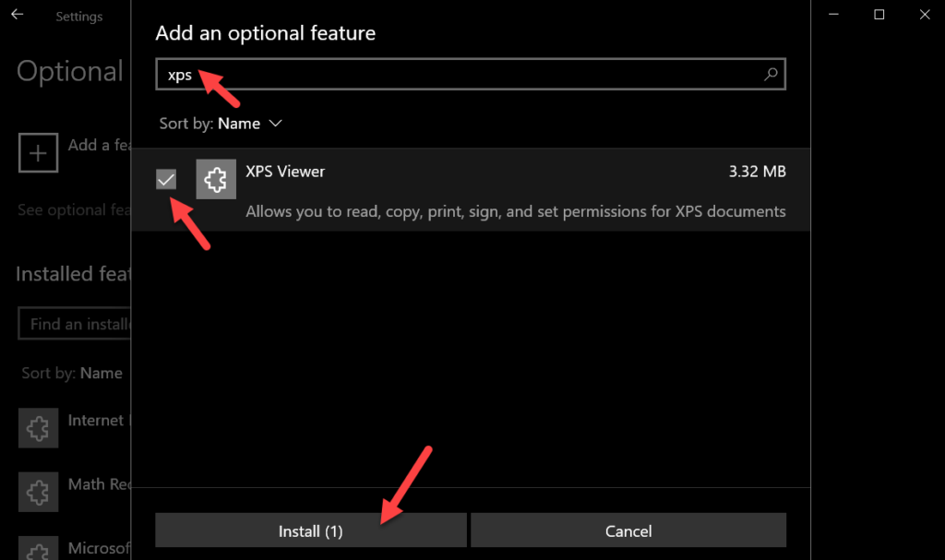Maximize the Settings window
This screenshot has height=560, width=945.
tap(879, 15)
